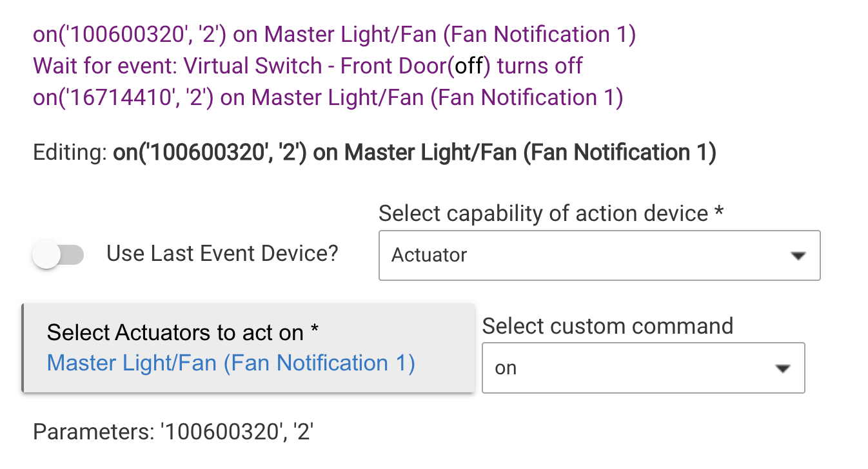Click Master Light/Fan (Fan Notification 1) link

click(230, 363)
